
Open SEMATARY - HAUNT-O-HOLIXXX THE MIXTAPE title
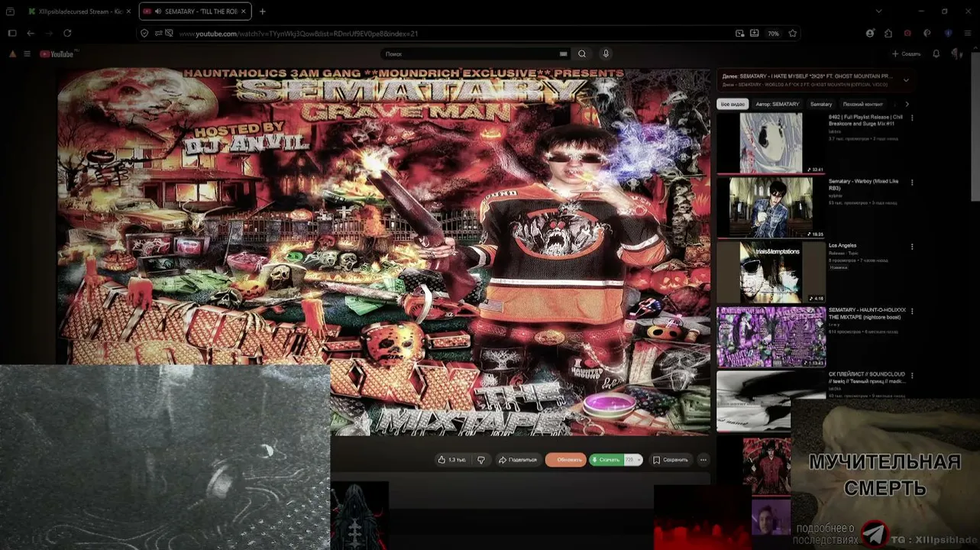click(867, 313)
